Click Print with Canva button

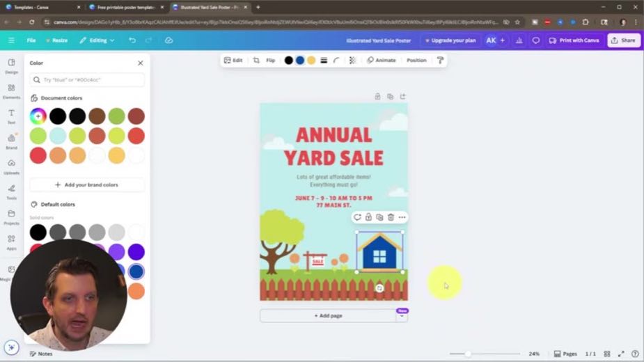tap(574, 40)
